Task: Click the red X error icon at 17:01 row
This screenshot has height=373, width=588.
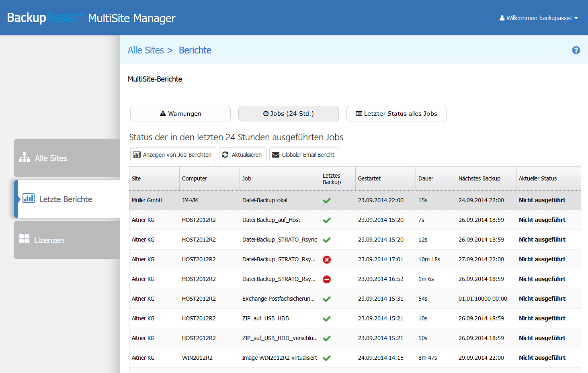Action: (x=327, y=260)
